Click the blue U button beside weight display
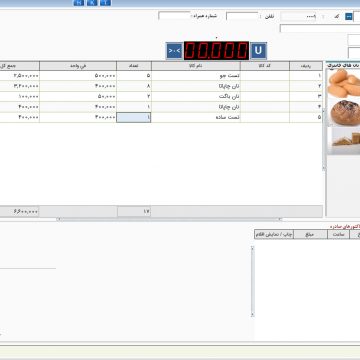 point(258,51)
